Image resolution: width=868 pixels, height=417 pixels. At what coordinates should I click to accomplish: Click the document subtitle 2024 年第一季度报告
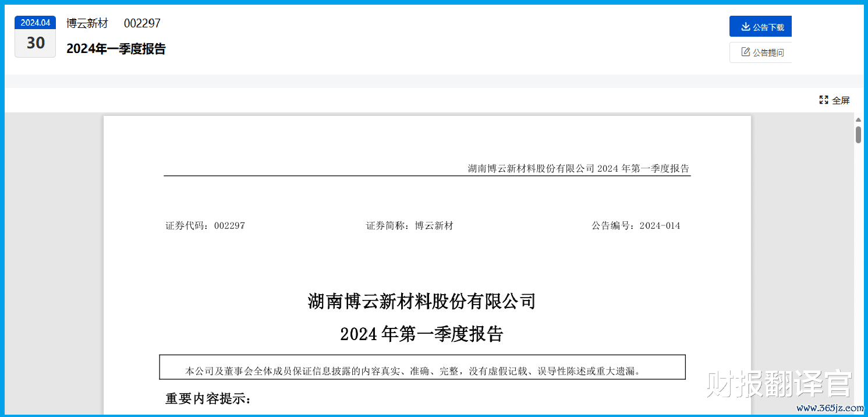coord(421,334)
